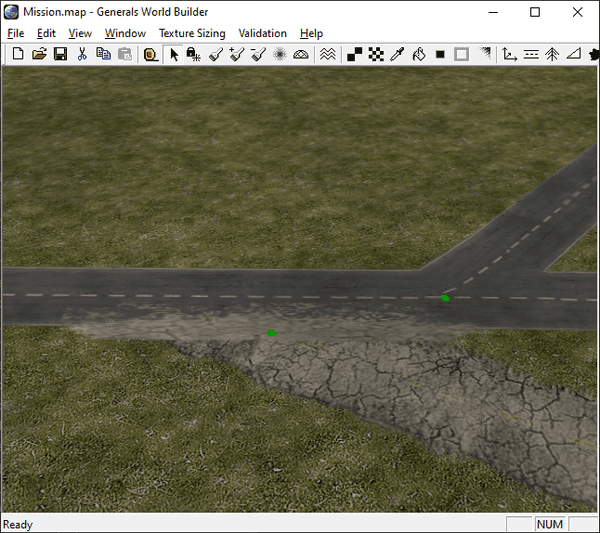
Task: Select the solid black square tool
Action: 440,54
